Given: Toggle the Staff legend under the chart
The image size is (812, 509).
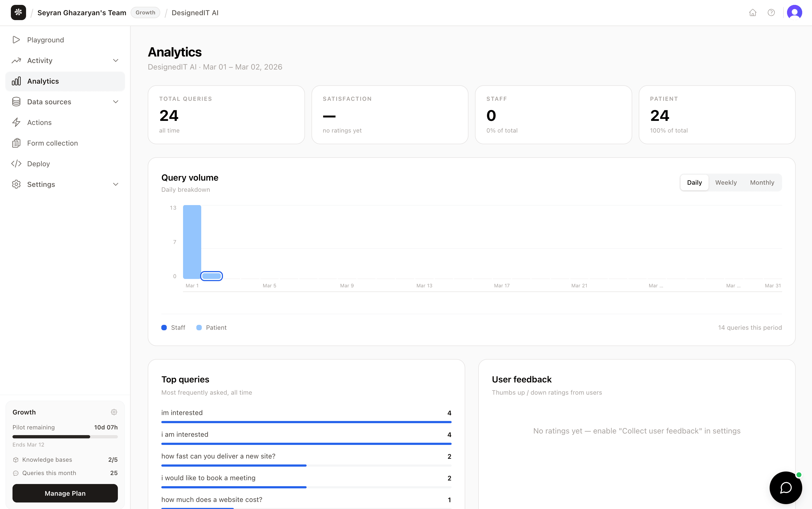Looking at the screenshot, I should [x=173, y=327].
